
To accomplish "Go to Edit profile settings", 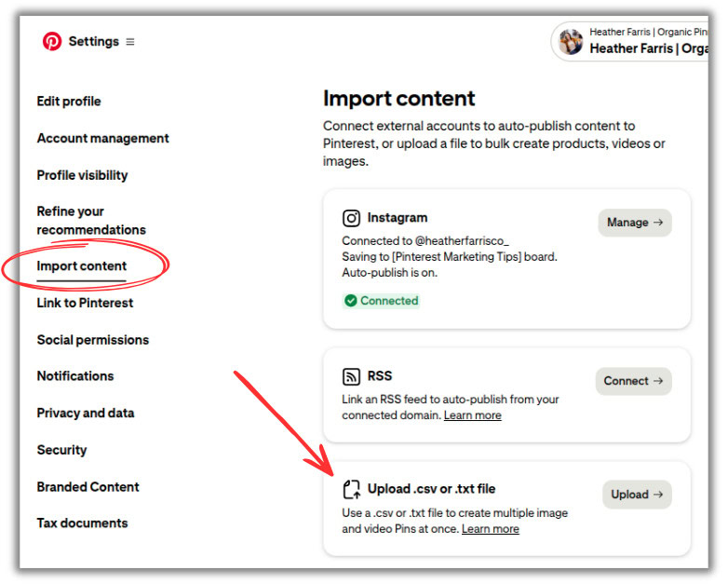I will (x=69, y=102).
